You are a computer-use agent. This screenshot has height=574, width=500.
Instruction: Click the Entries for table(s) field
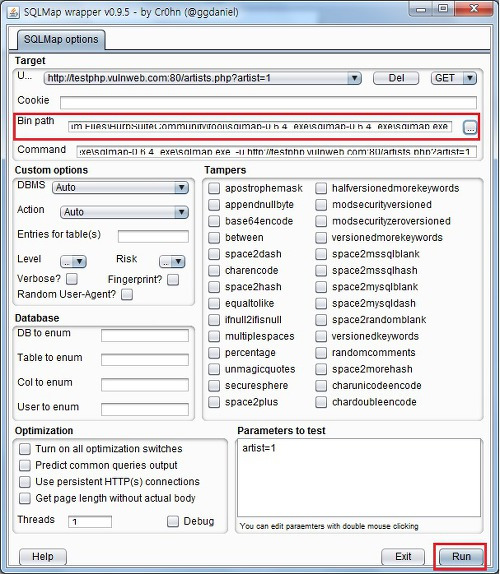coord(153,236)
